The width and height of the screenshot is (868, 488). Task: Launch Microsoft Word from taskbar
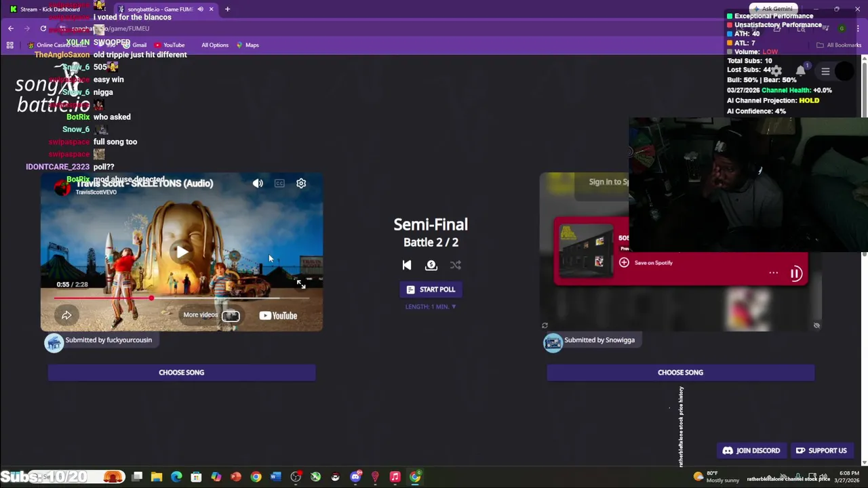[x=275, y=477]
